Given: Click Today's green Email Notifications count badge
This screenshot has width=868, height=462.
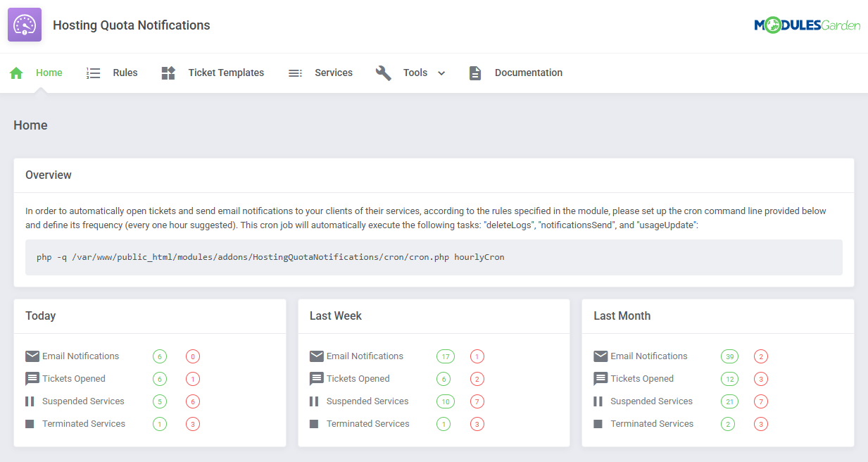Looking at the screenshot, I should [160, 356].
